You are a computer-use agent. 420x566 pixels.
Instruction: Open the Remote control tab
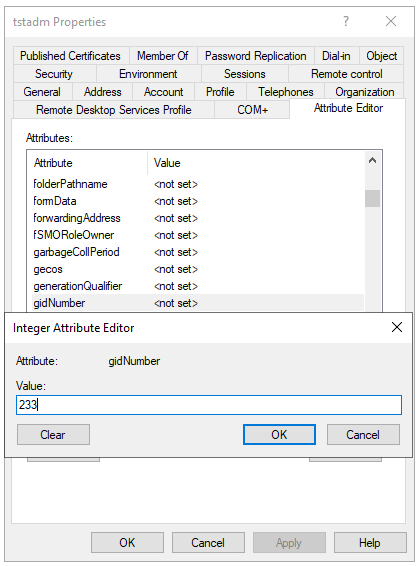point(346,74)
